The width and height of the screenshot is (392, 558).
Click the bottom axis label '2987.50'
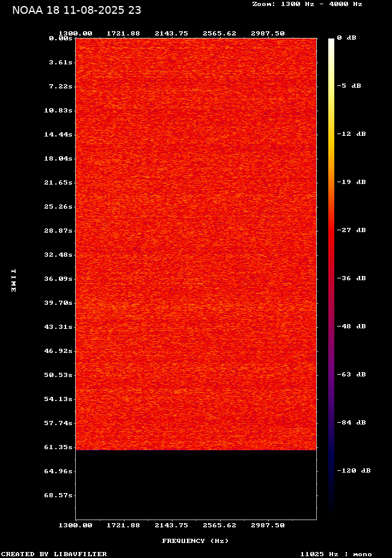coord(268,526)
